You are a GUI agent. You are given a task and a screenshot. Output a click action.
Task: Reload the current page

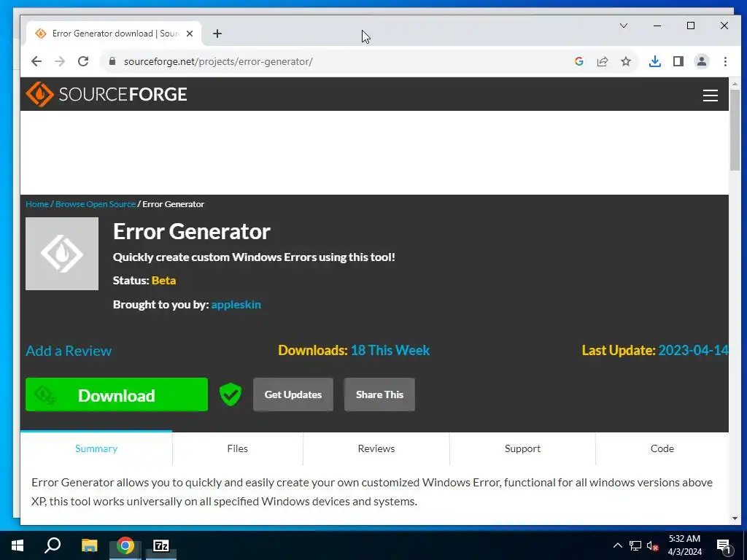pos(83,61)
